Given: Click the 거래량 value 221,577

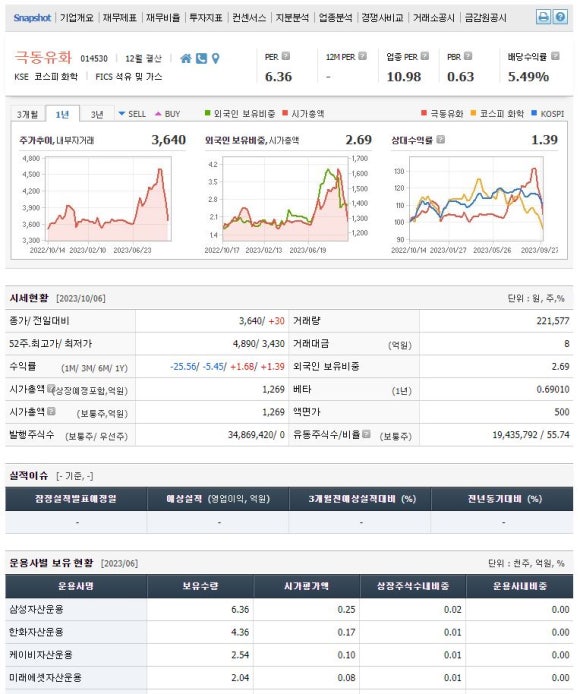Looking at the screenshot, I should coord(553,320).
